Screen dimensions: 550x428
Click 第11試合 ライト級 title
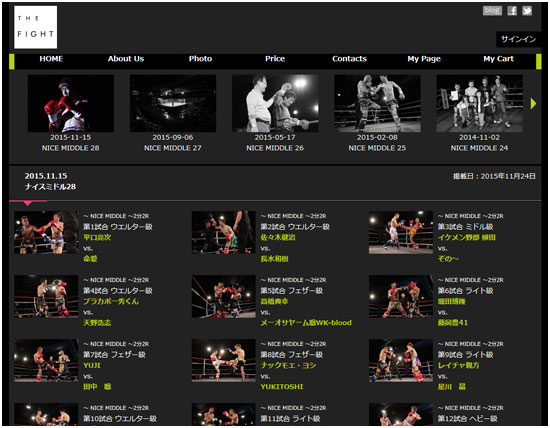290,419
